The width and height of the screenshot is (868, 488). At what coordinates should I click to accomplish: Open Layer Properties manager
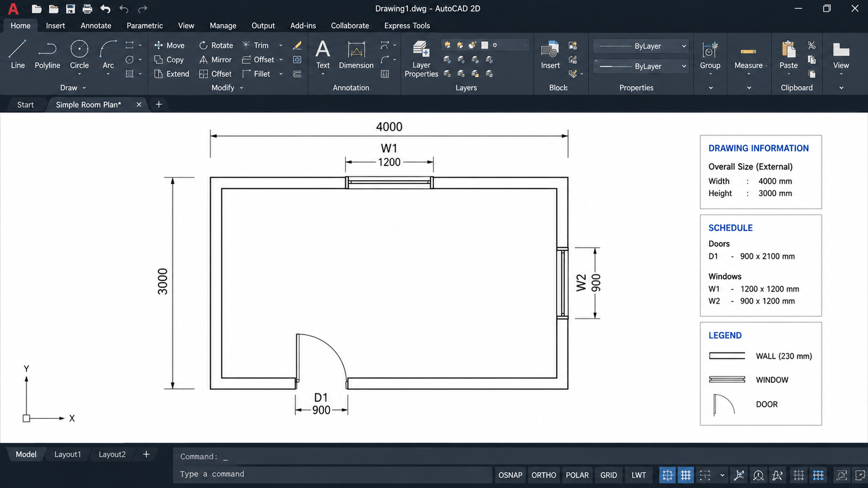pyautogui.click(x=421, y=59)
